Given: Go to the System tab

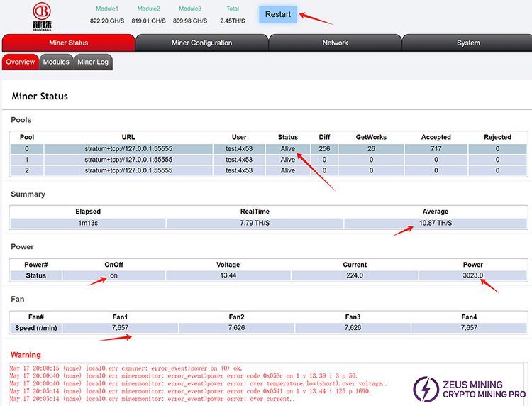Looking at the screenshot, I should click(x=468, y=43).
